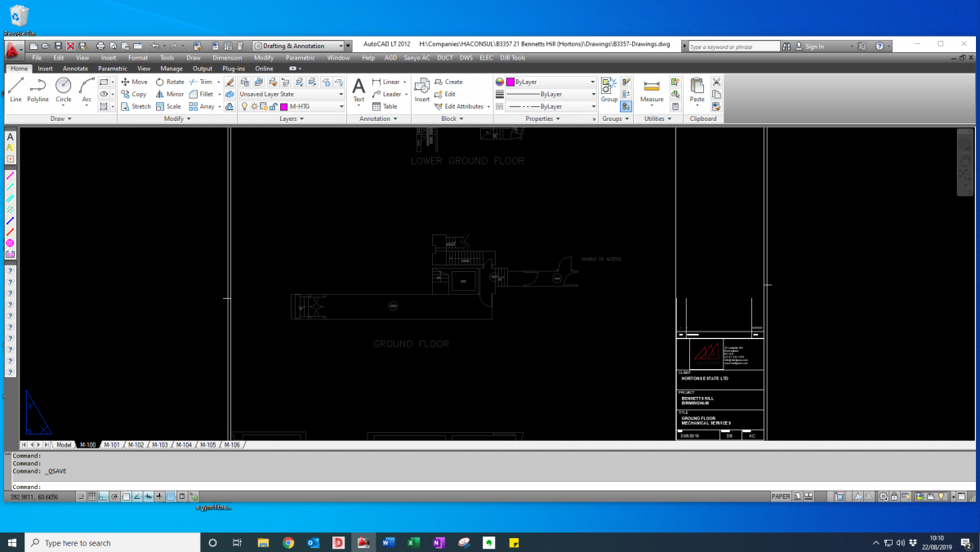980x552 pixels.
Task: Click the magenta ByLayer color swatch
Action: click(510, 82)
